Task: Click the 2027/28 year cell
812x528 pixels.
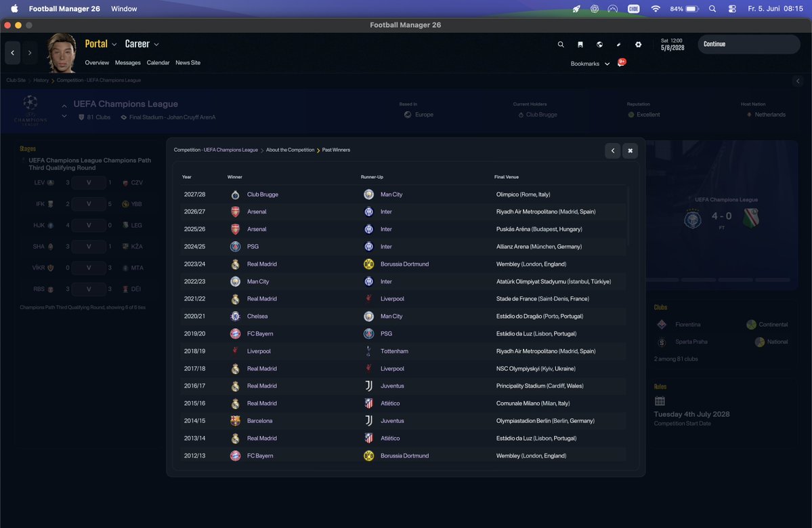Action: pos(195,195)
